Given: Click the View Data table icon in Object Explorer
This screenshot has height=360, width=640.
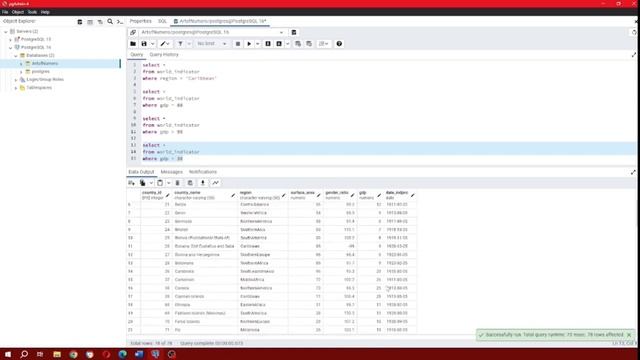Looking at the screenshot, I should pyautogui.click(x=90, y=22).
